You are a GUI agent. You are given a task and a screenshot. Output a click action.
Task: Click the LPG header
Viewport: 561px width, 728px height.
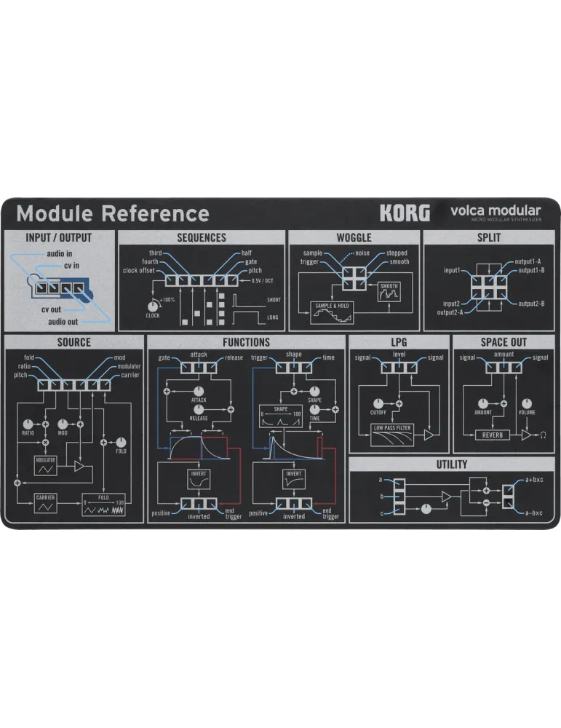pyautogui.click(x=399, y=342)
